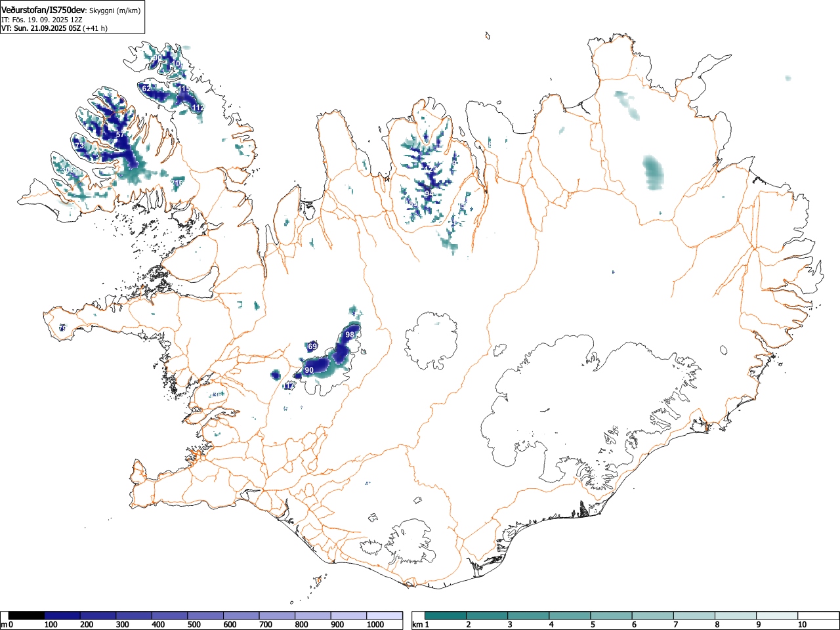This screenshot has width=840, height=630.
Task: Click the large teal patch in northeast Iceland
Action: pyautogui.click(x=653, y=173)
